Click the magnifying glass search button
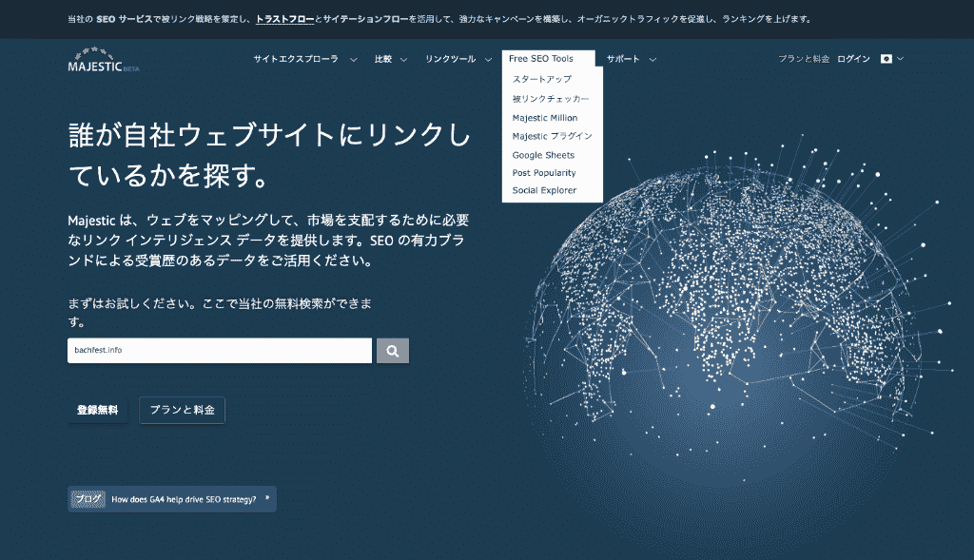The height and width of the screenshot is (560, 974). click(x=393, y=350)
